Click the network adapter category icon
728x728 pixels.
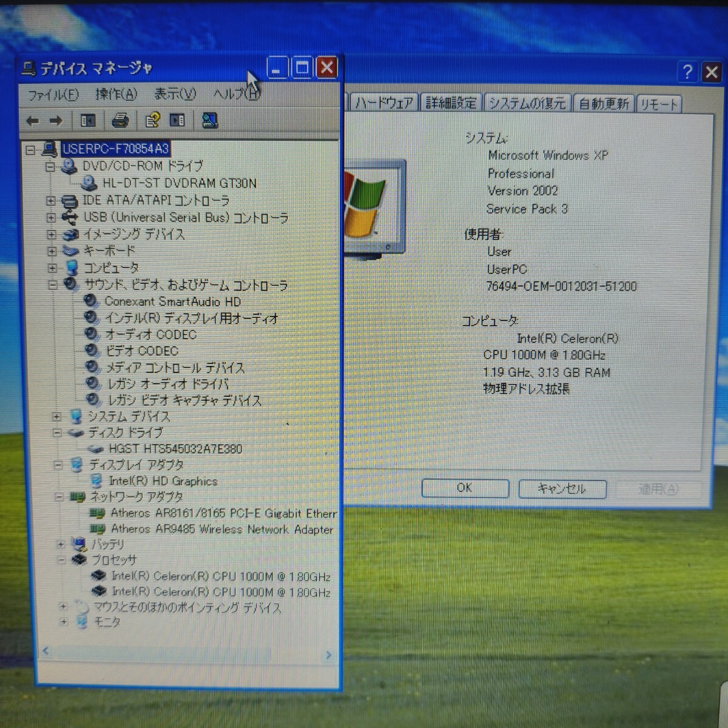(x=77, y=497)
